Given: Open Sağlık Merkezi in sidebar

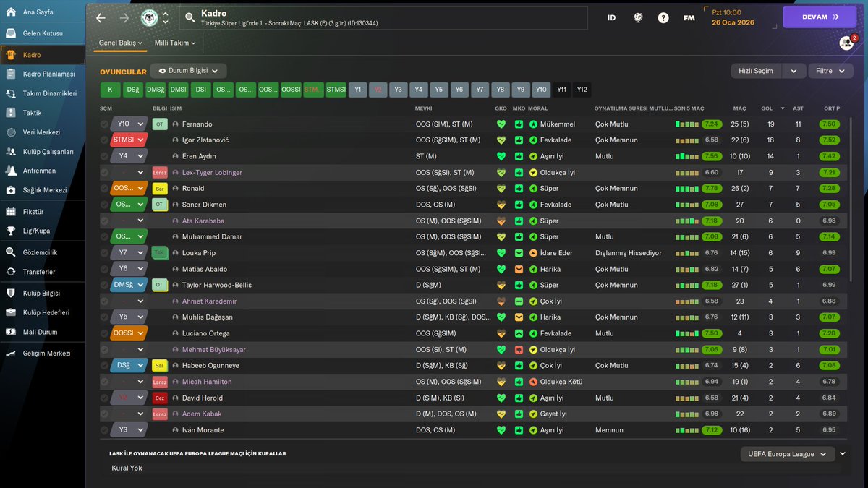Looking at the screenshot, I should pos(42,190).
